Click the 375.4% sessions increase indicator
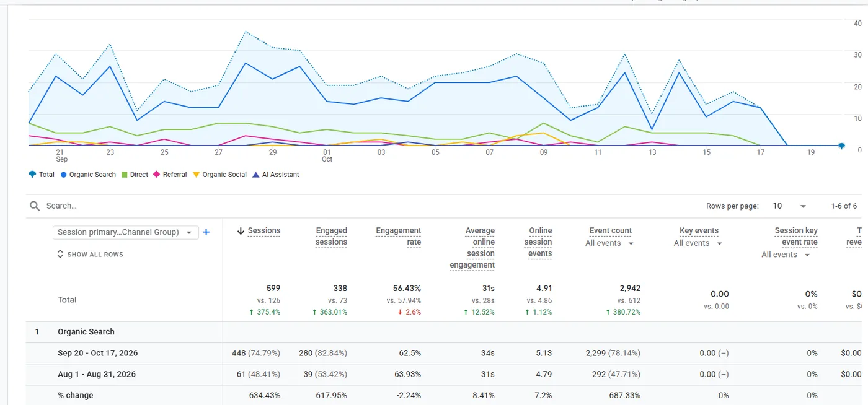The image size is (868, 405). tap(265, 312)
